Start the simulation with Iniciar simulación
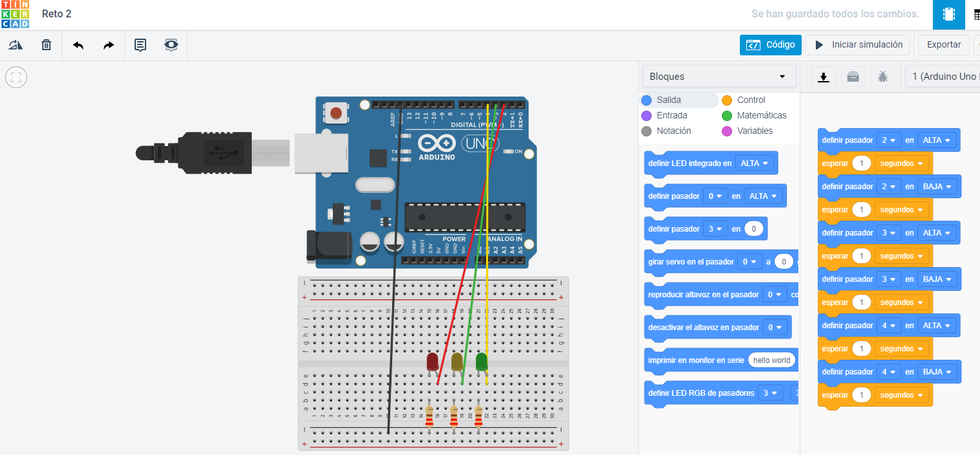The image size is (980, 455). click(857, 44)
